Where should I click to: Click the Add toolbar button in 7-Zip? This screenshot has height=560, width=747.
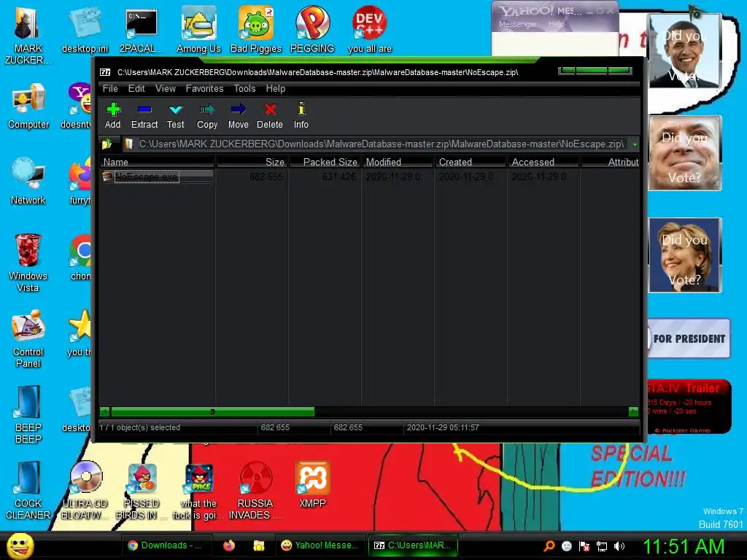(x=113, y=116)
